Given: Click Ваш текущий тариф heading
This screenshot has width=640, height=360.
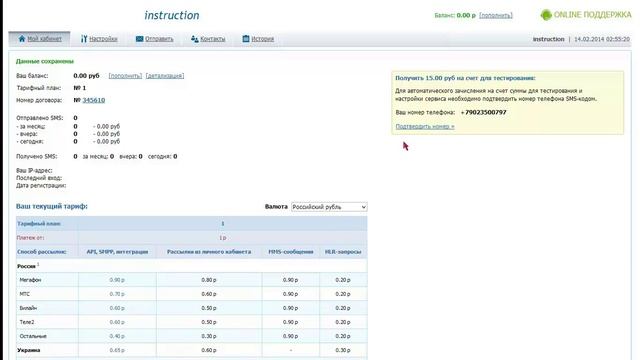Looking at the screenshot, I should click(52, 207).
